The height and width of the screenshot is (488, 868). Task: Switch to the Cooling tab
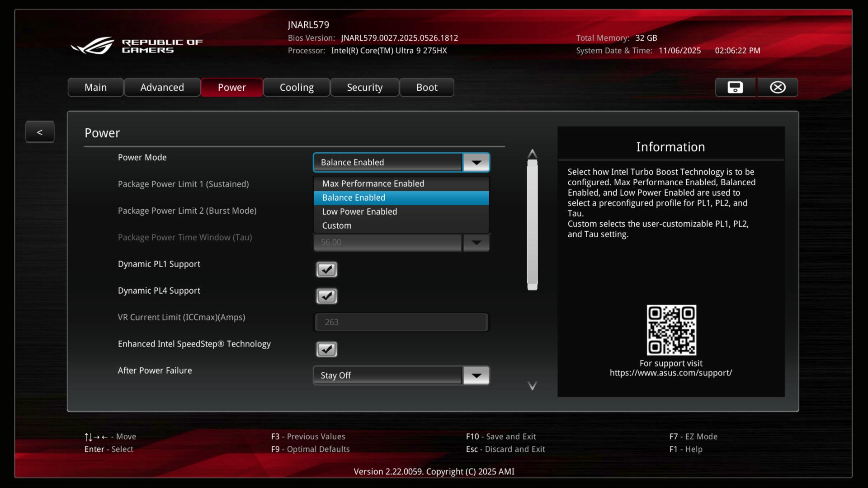[297, 87]
